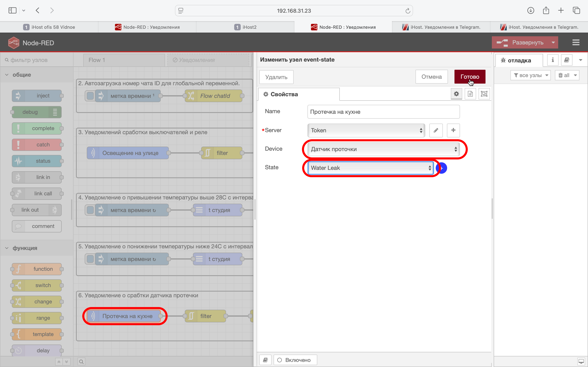Click the search flows magnifier icon
Viewport: 588px width, 367px height.
(81, 362)
